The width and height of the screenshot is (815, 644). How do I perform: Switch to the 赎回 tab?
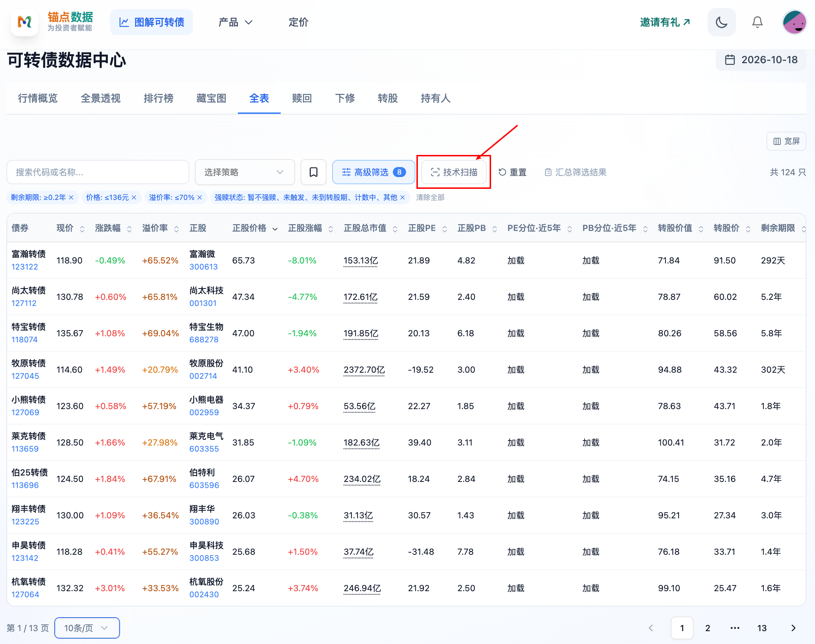point(302,99)
